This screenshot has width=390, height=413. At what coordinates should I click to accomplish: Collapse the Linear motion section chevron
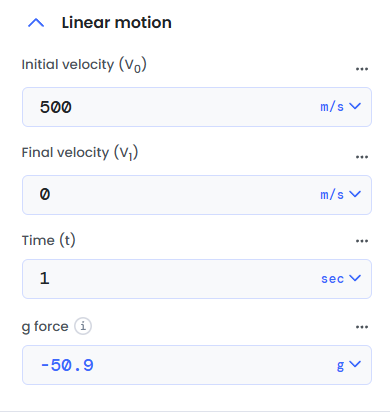(36, 23)
